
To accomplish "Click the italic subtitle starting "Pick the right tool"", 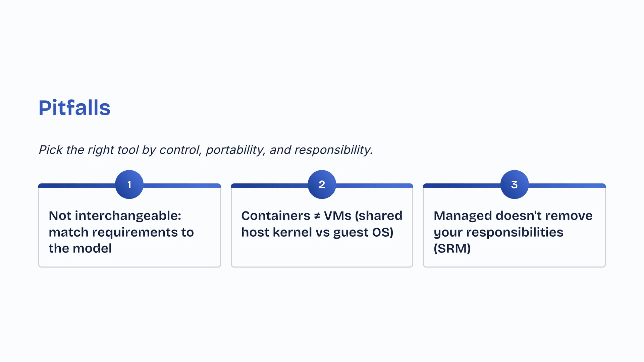I will [x=206, y=150].
